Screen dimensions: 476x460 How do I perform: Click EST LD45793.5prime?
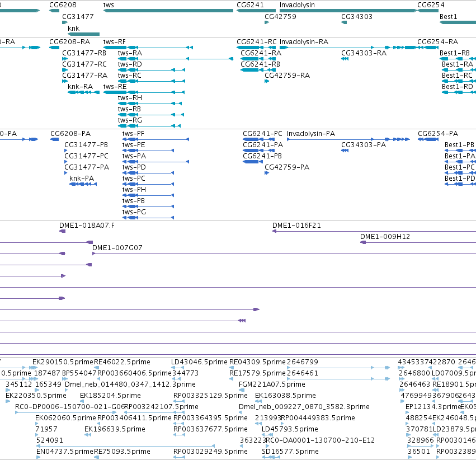(290, 429)
